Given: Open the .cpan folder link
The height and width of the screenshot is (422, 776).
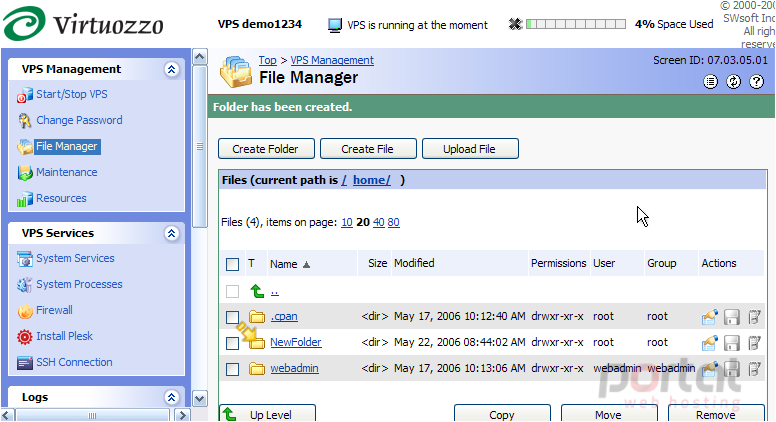Looking at the screenshot, I should click(x=284, y=317).
